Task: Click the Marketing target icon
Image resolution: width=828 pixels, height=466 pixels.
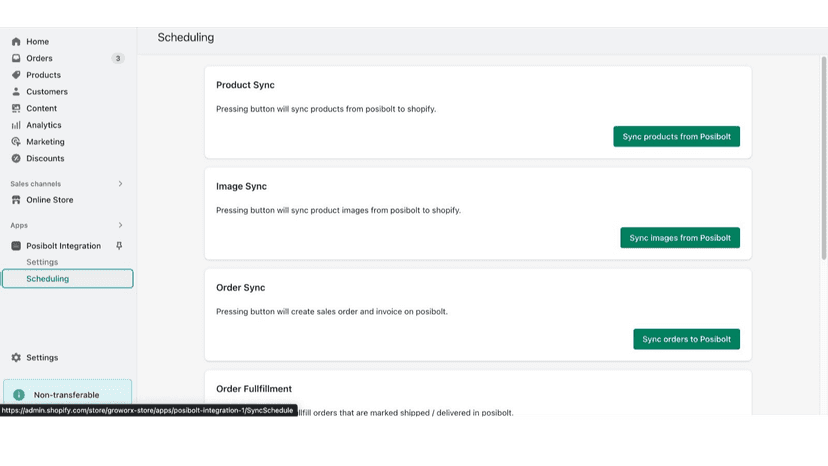Action: pos(16,142)
